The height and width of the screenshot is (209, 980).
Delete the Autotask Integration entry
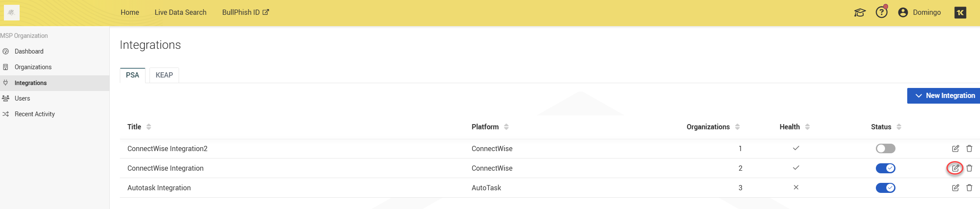[x=969, y=188]
